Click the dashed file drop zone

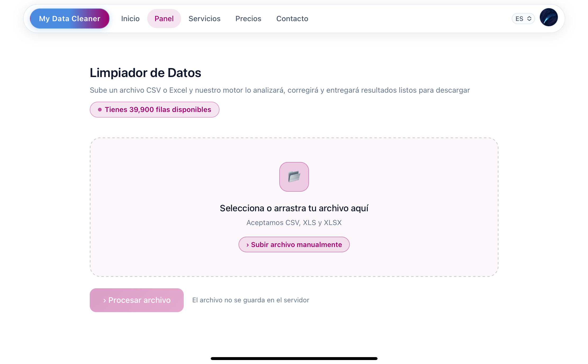[x=294, y=207]
